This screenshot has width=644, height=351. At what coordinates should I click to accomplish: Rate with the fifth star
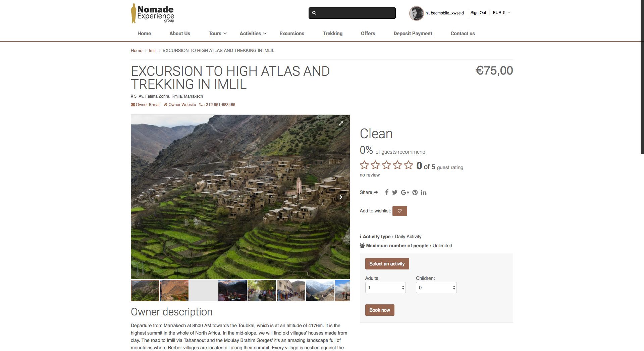[x=409, y=165]
